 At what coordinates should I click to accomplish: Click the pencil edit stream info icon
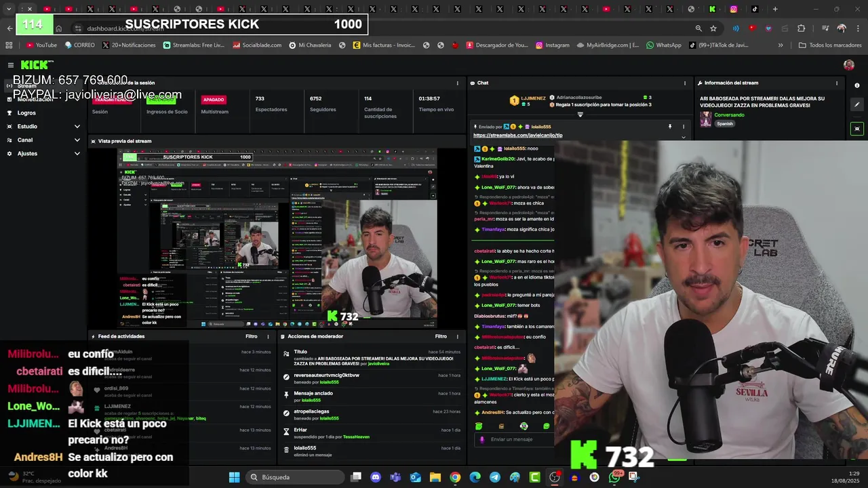coord(857,105)
